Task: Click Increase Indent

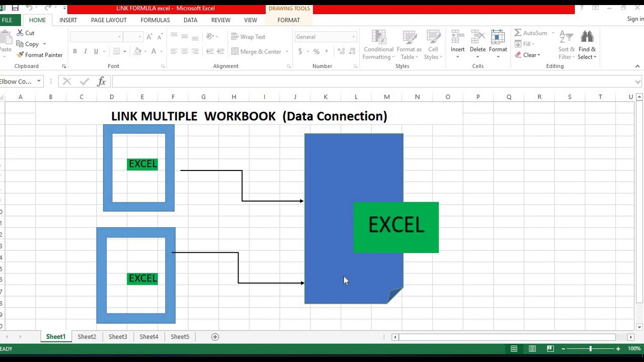Action: 220,51
